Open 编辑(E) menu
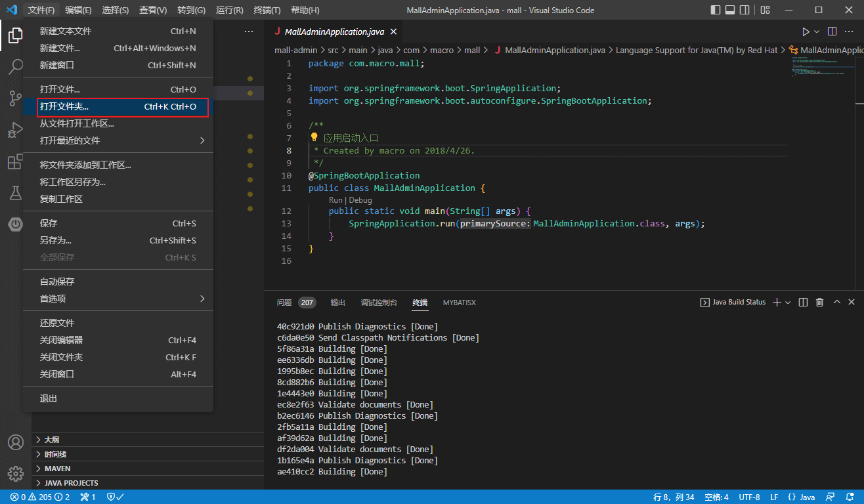Image resolution: width=864 pixels, height=504 pixels. [78, 10]
